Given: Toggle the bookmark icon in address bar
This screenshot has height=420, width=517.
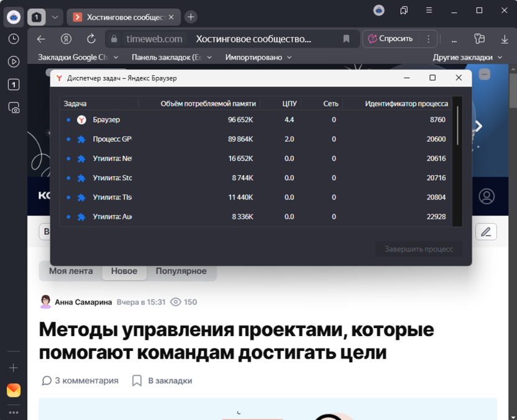Looking at the screenshot, I should [346, 39].
